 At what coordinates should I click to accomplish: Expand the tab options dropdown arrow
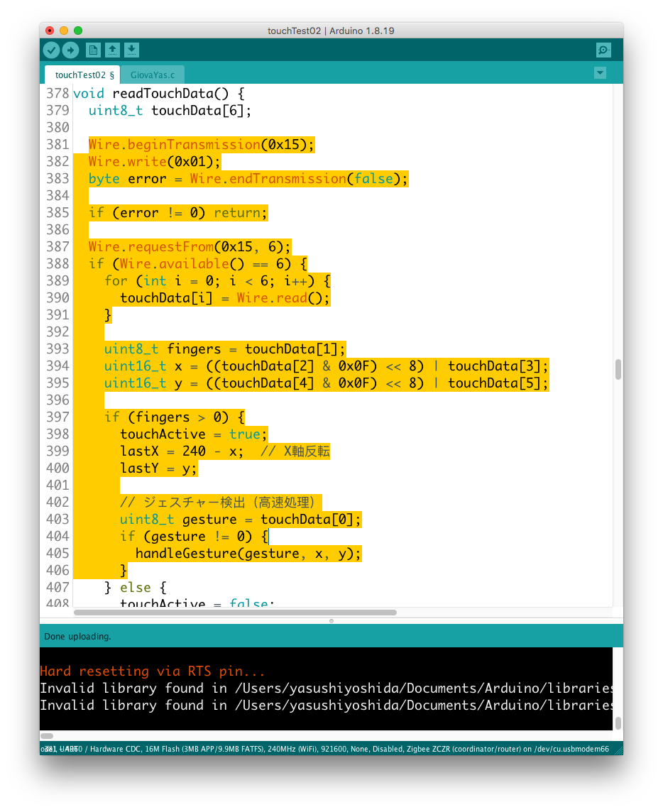[600, 72]
